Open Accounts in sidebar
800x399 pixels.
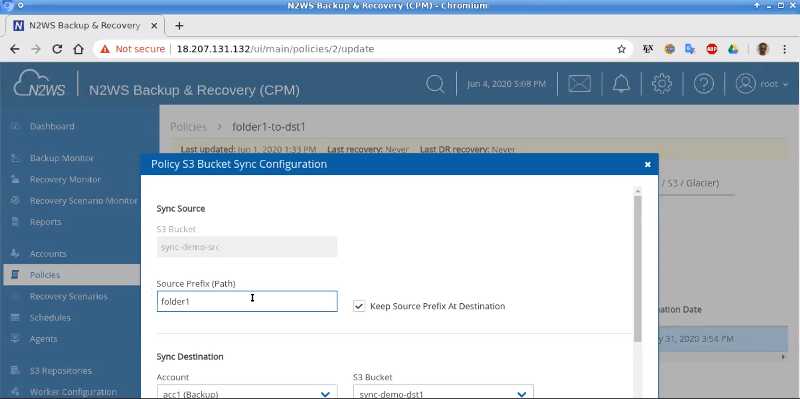click(x=48, y=254)
